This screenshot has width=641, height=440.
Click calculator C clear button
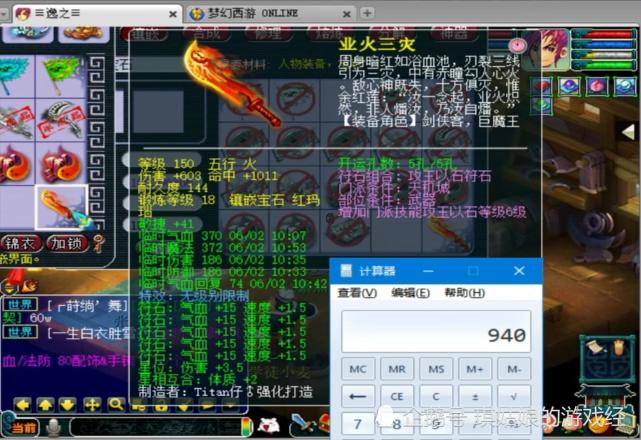tap(436, 396)
